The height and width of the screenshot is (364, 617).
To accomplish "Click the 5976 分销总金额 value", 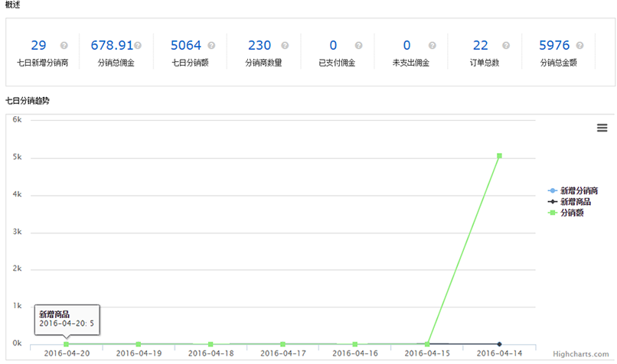I will [x=554, y=46].
